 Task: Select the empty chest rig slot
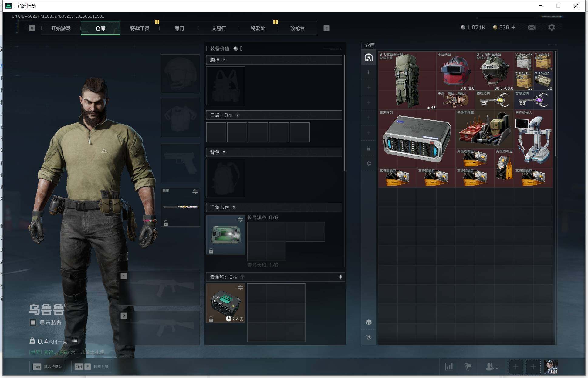click(225, 86)
